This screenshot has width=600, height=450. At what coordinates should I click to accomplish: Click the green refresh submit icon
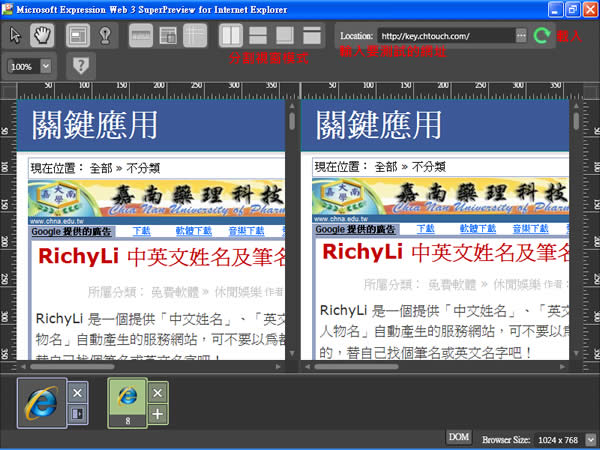(x=542, y=36)
